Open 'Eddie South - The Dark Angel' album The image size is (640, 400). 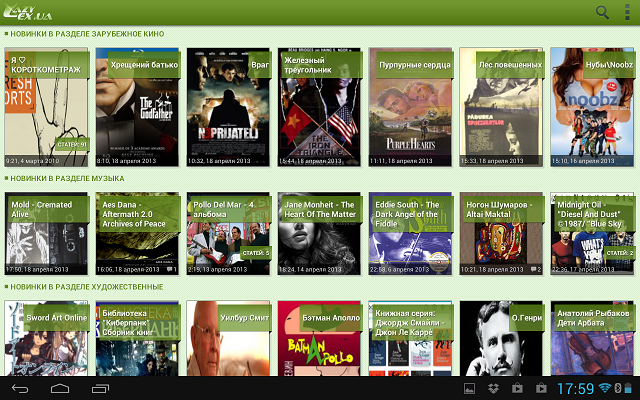410,233
